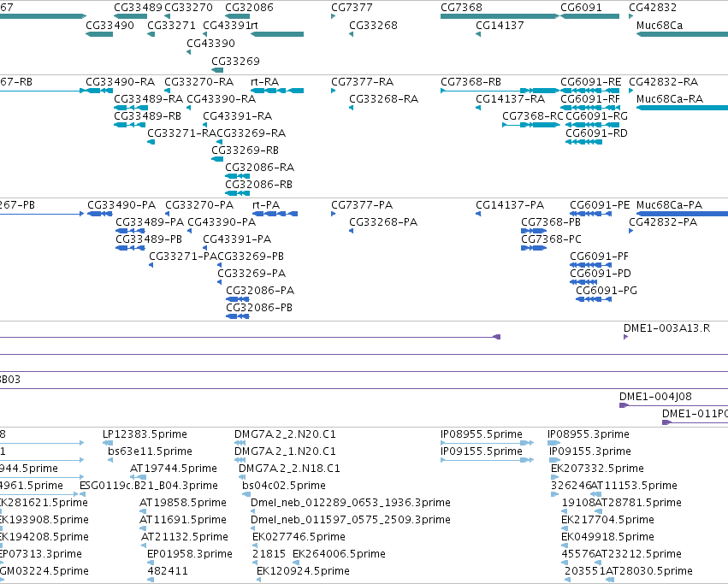This screenshot has width=728, height=584.
Task: Click the CG42832-RA transcript label
Action: [664, 82]
